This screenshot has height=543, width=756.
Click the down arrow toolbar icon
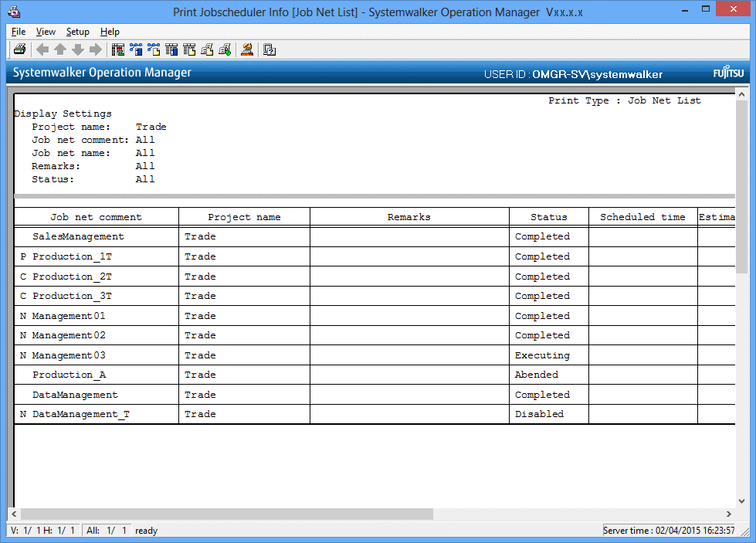point(78,50)
